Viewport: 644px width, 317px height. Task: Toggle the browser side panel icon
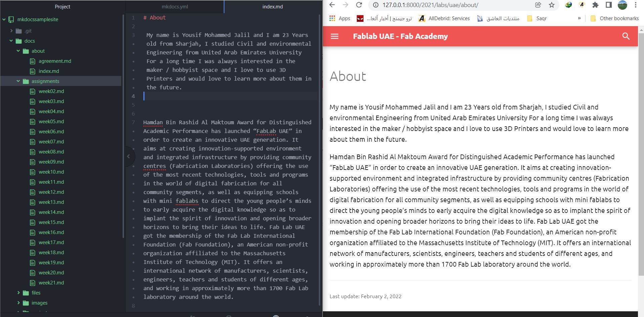(x=609, y=5)
